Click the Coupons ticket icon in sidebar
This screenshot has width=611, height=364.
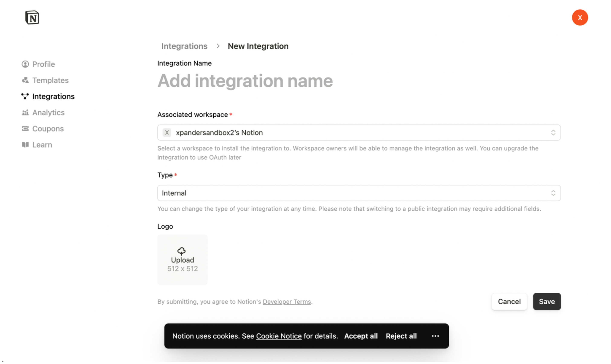(25, 129)
